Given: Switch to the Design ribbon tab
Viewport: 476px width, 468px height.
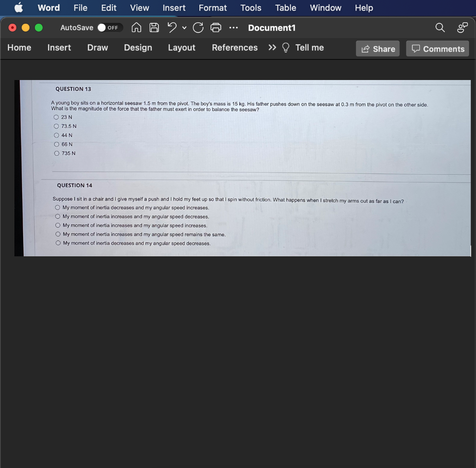Looking at the screenshot, I should click(138, 47).
